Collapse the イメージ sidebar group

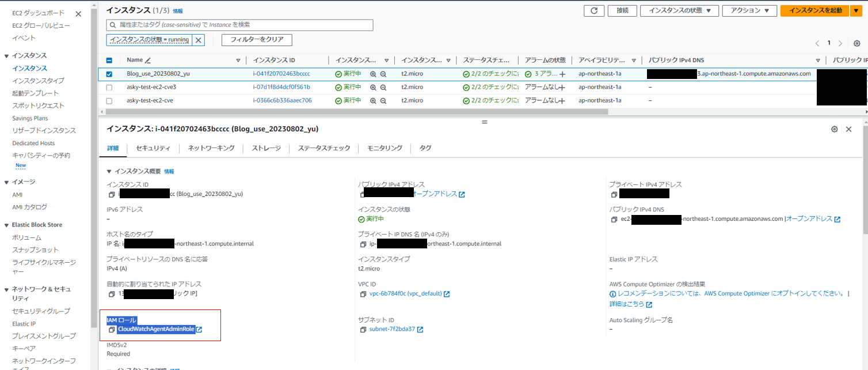tap(6, 182)
